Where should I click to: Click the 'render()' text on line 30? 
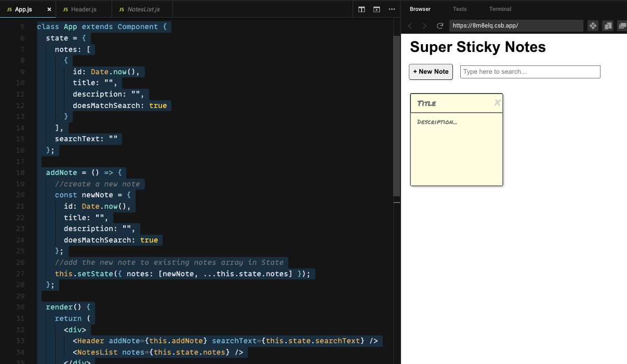click(63, 307)
